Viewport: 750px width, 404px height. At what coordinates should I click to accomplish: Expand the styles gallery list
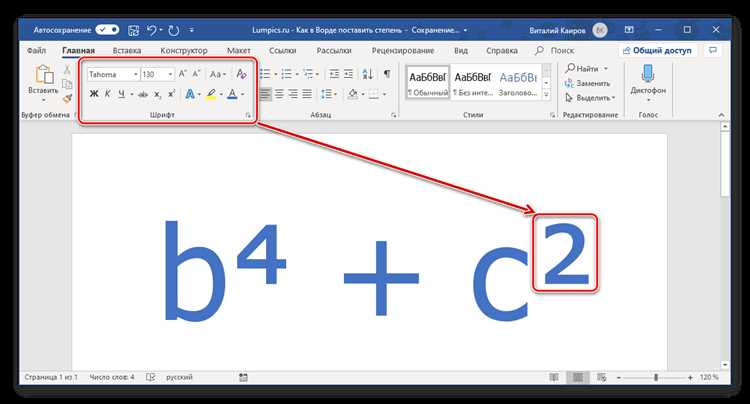[x=546, y=94]
